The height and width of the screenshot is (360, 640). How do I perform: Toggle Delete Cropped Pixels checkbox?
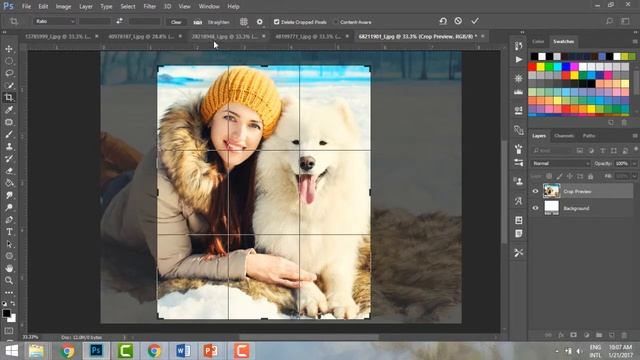point(276,22)
